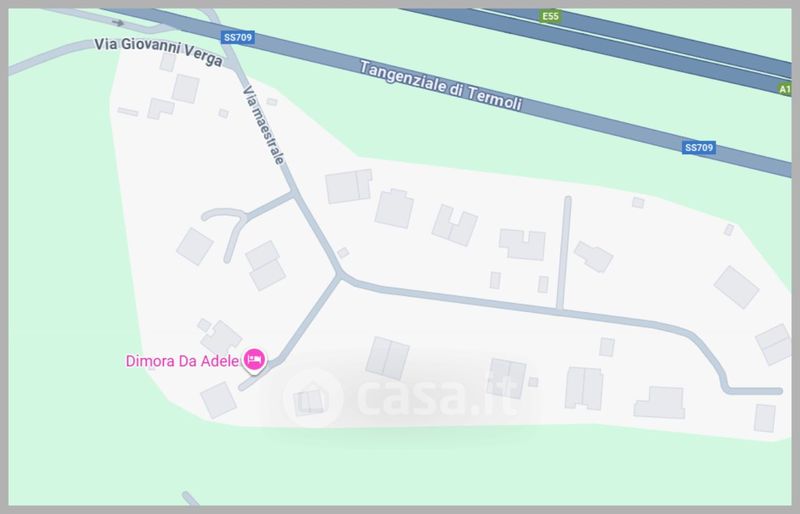
Task: Click the Via Giovanni Verga street label
Action: point(158,52)
